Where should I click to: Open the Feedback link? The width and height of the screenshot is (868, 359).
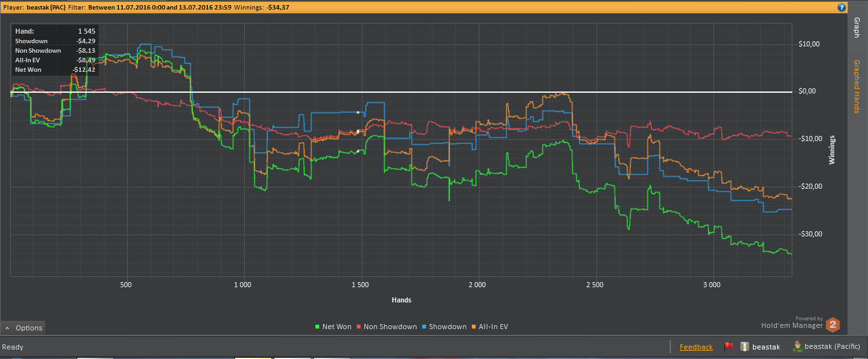click(696, 347)
